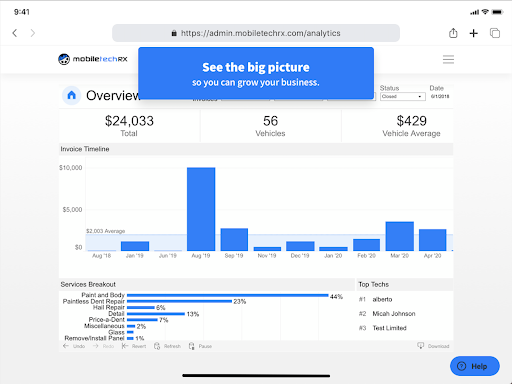Viewport: 512px width, 384px height.
Task: Click the Download button
Action: pyautogui.click(x=433, y=346)
